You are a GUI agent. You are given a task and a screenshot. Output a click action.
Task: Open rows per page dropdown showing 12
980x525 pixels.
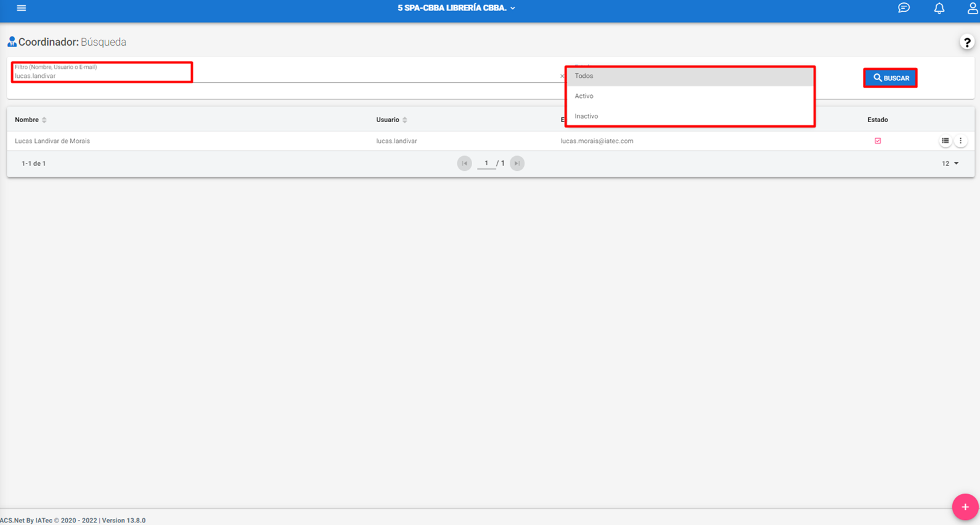tap(950, 163)
